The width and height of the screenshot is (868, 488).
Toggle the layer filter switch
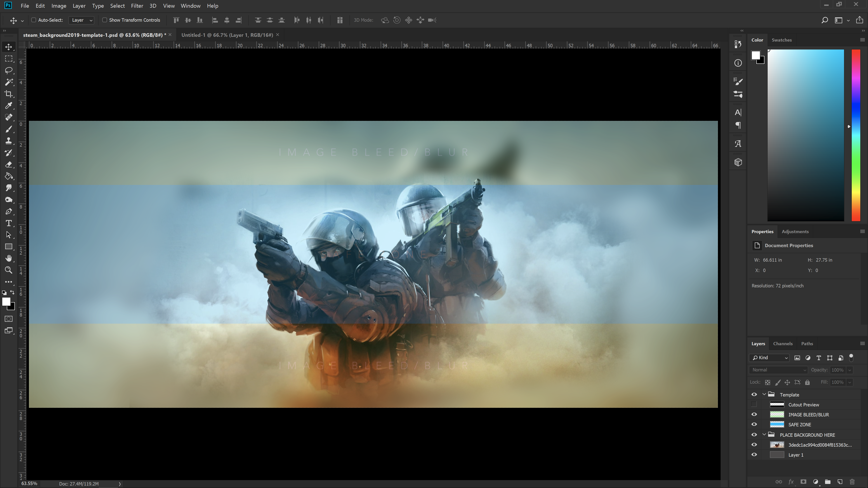[851, 357]
